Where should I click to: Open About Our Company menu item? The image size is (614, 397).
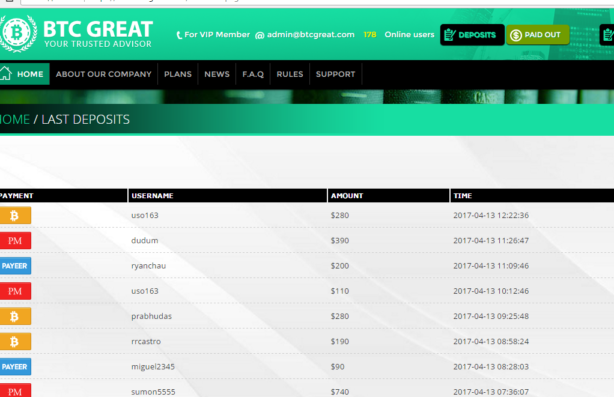point(103,74)
